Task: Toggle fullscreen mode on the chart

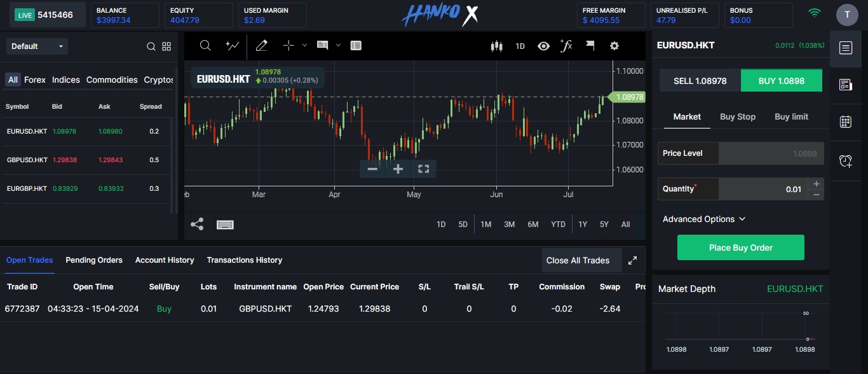Action: 424,169
